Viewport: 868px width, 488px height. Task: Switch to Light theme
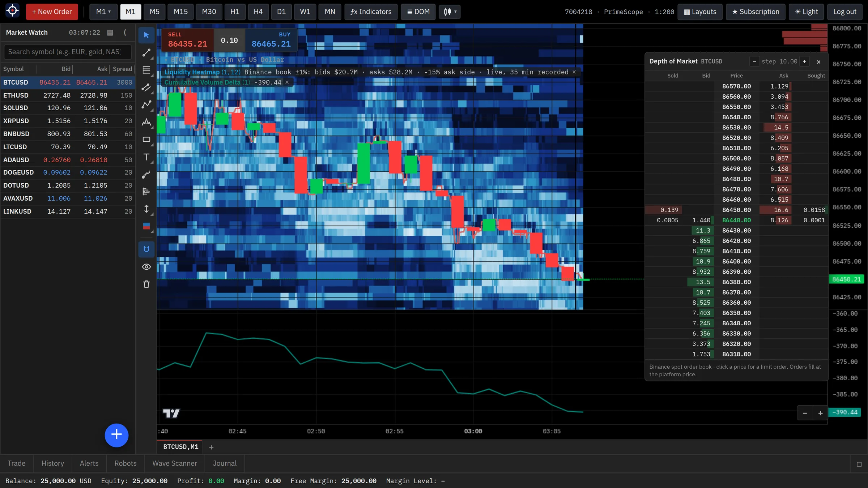pyautogui.click(x=806, y=12)
